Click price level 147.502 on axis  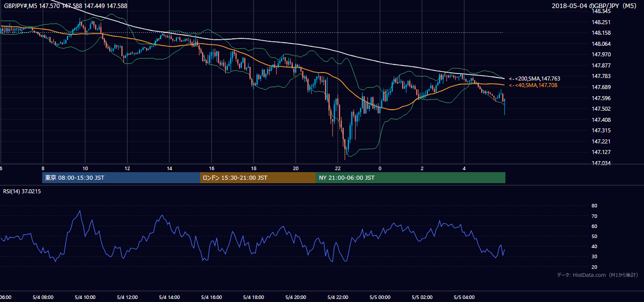click(601, 109)
